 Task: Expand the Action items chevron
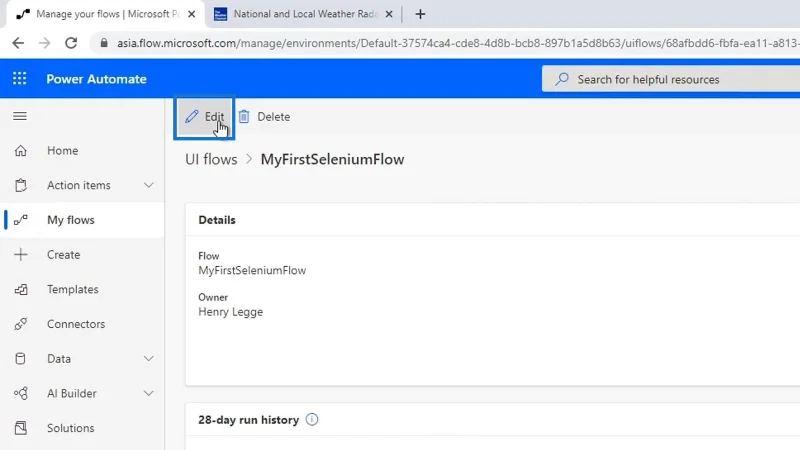(x=148, y=185)
